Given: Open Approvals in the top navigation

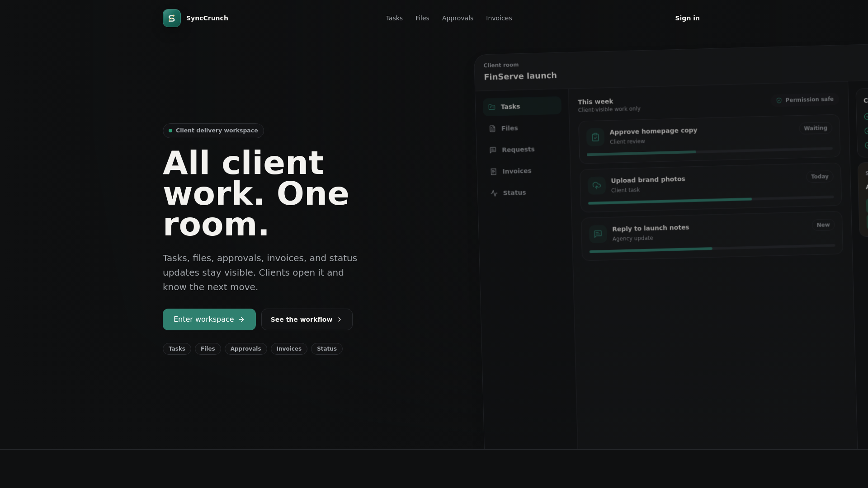Looking at the screenshot, I should click(x=458, y=18).
